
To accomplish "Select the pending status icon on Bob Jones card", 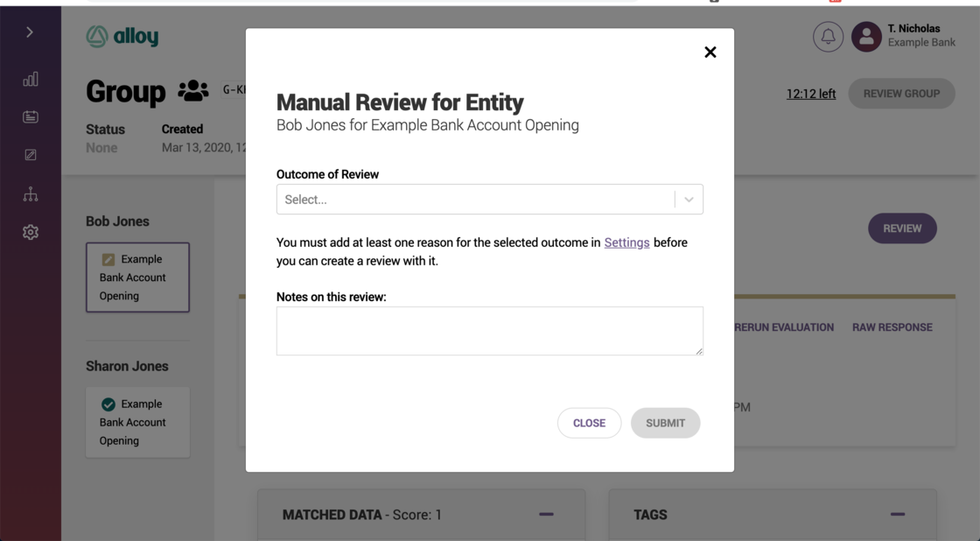I will (109, 259).
